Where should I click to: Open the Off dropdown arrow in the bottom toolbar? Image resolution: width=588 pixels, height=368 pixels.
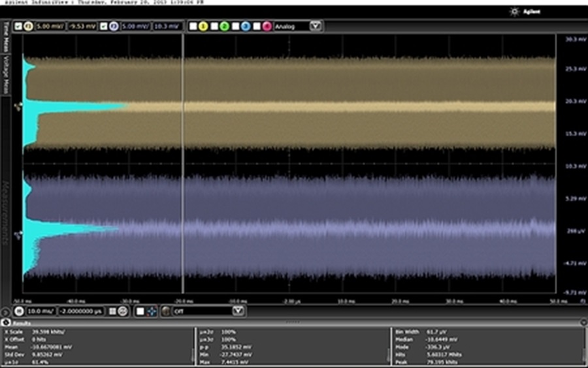point(238,311)
